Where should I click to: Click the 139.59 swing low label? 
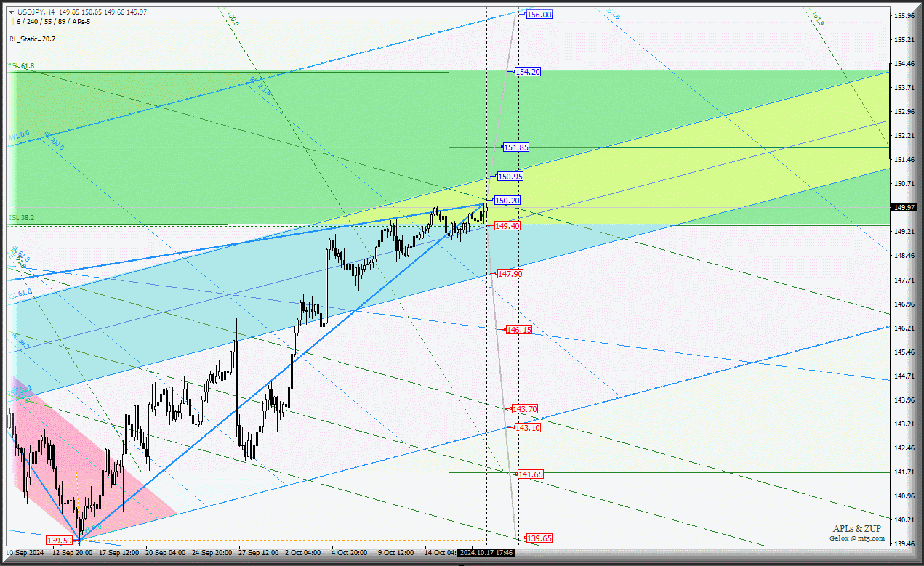coord(60,541)
